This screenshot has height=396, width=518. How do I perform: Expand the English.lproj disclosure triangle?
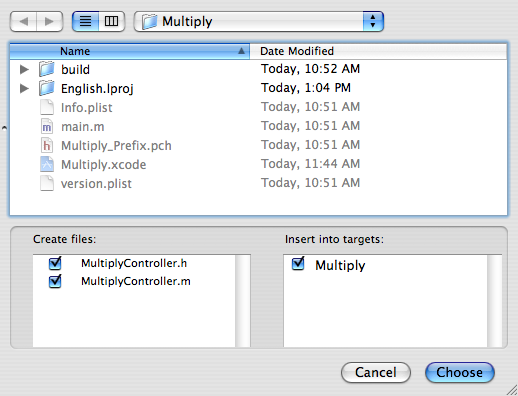click(24, 88)
